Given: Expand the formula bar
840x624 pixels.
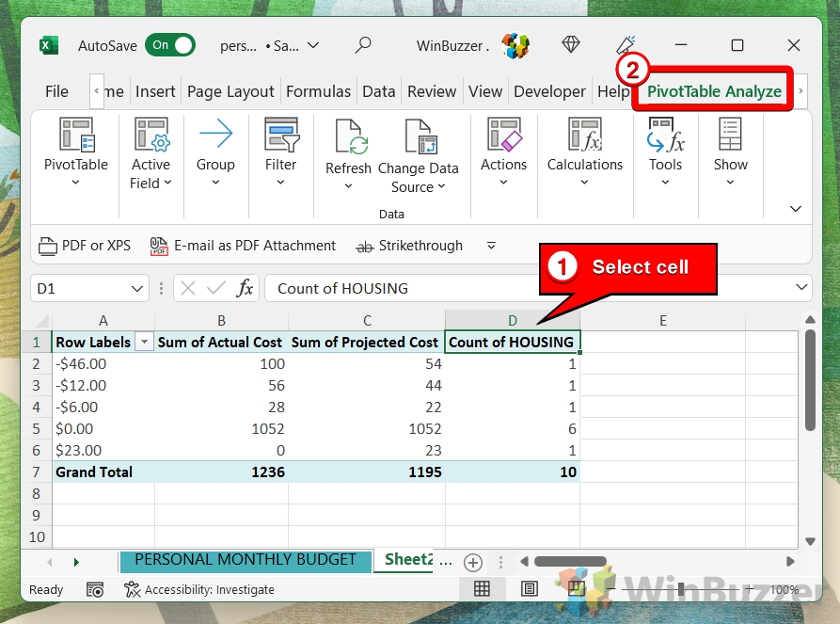Looking at the screenshot, I should [x=800, y=287].
